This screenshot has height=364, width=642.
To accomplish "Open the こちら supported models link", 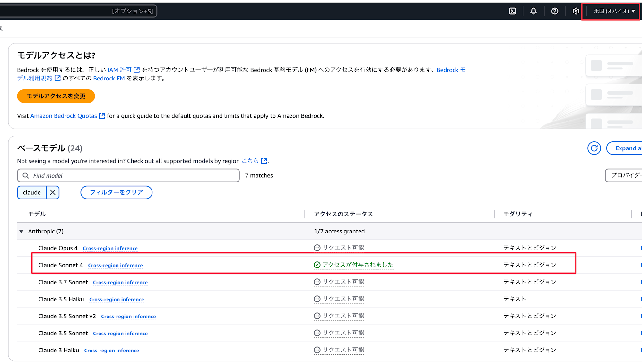I will (x=250, y=161).
